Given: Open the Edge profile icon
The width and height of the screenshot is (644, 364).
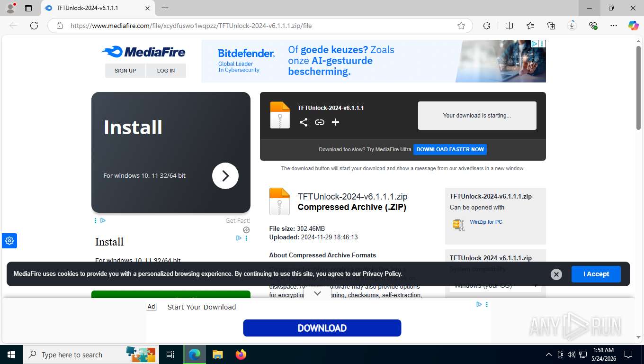Looking at the screenshot, I should click(10, 8).
